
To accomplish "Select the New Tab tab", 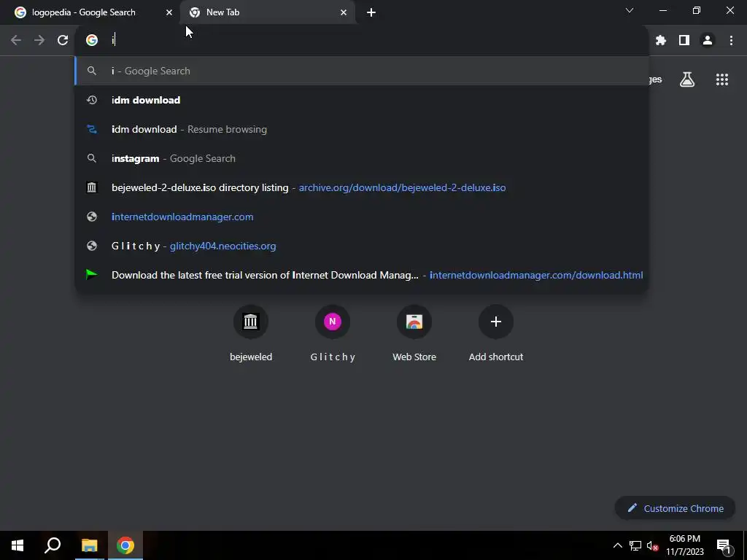I will click(x=268, y=12).
